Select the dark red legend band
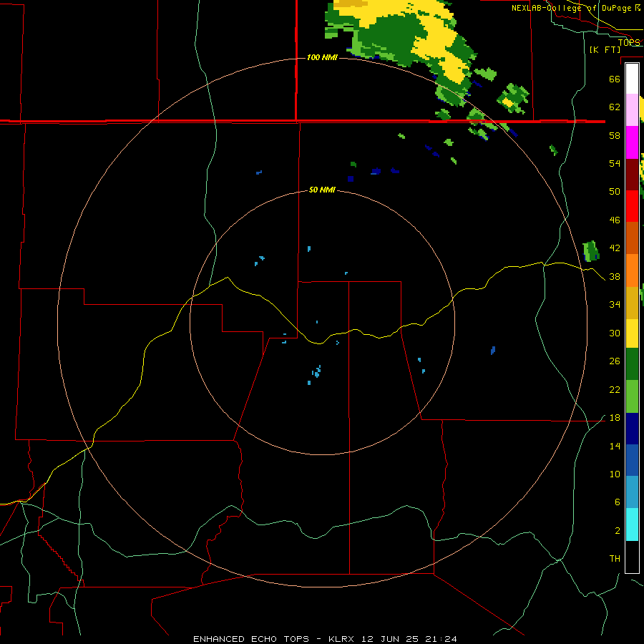The width and height of the screenshot is (644, 644). tap(632, 174)
